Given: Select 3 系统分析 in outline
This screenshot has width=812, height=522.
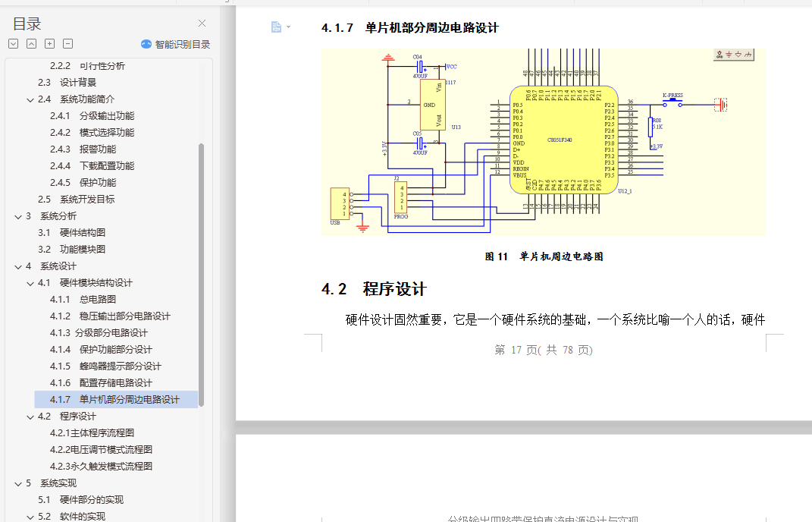Looking at the screenshot, I should coord(51,215).
